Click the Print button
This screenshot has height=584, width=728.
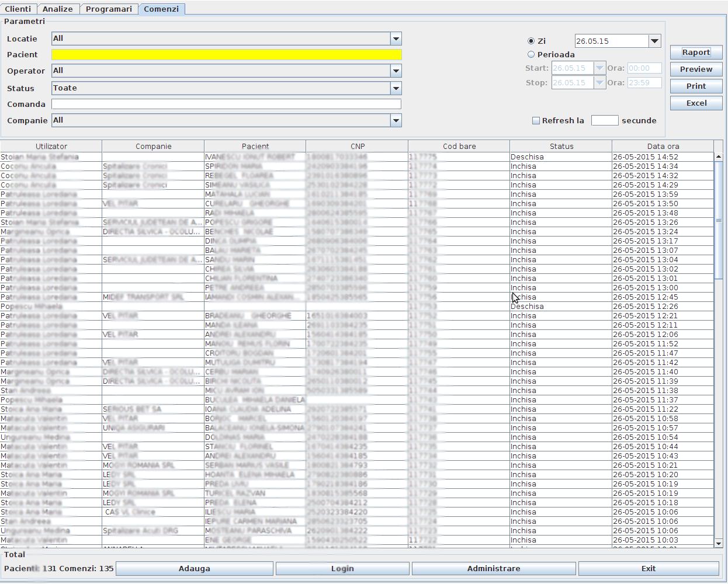[696, 86]
